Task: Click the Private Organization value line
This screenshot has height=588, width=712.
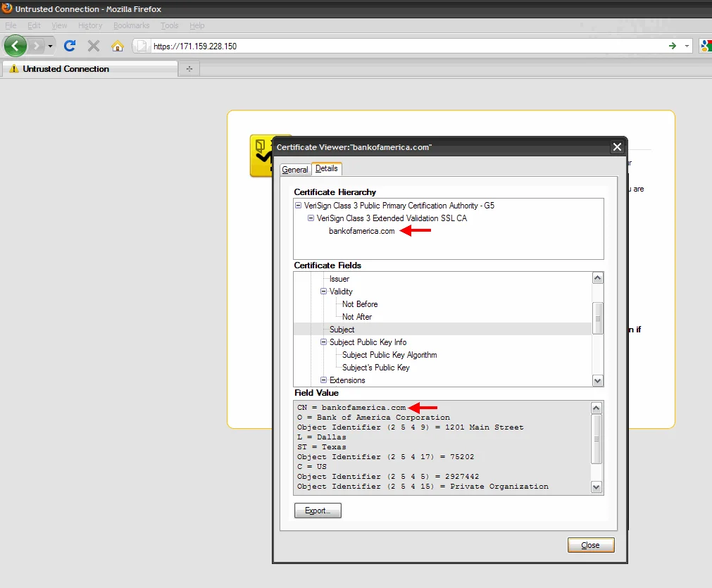Action: (423, 487)
